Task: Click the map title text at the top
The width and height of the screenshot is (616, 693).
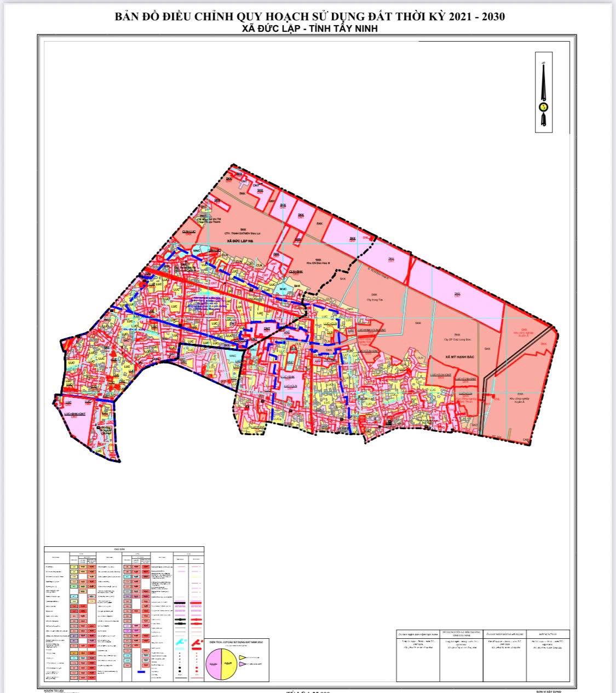Action: click(x=309, y=16)
